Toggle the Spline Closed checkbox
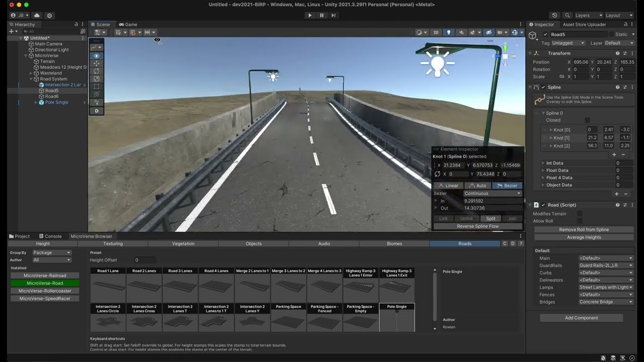The height and width of the screenshot is (362, 644). click(x=587, y=120)
